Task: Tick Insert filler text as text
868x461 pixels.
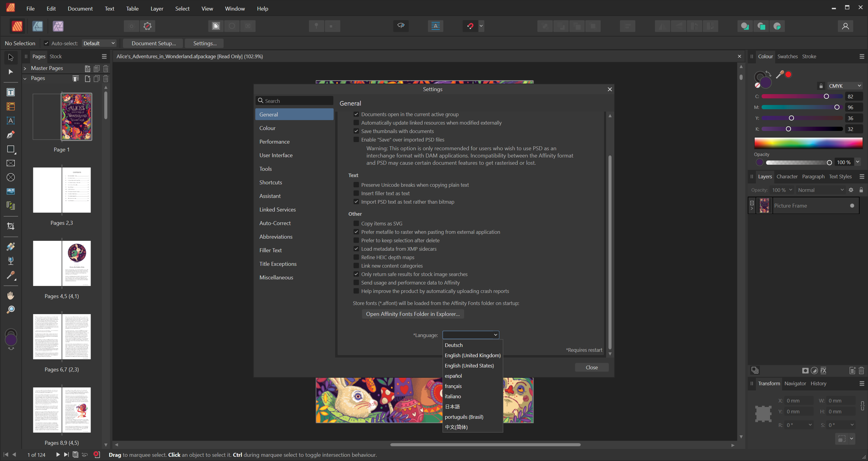Action: pyautogui.click(x=356, y=193)
